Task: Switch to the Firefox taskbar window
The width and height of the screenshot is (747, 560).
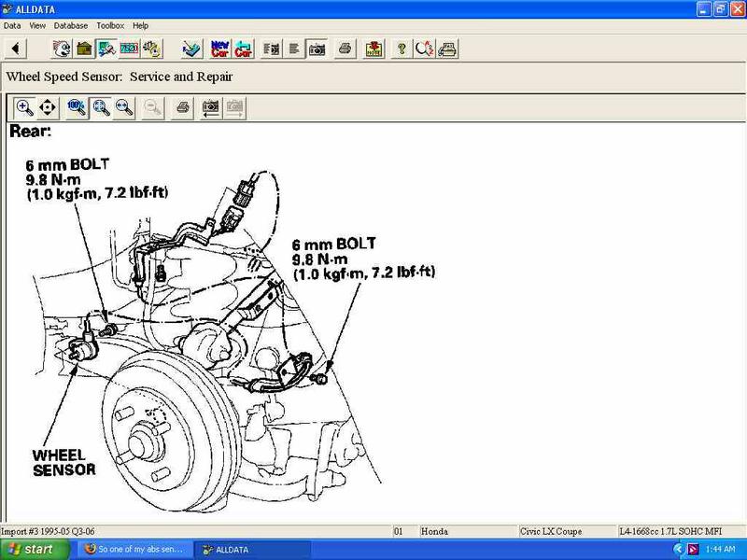Action: pyautogui.click(x=135, y=550)
